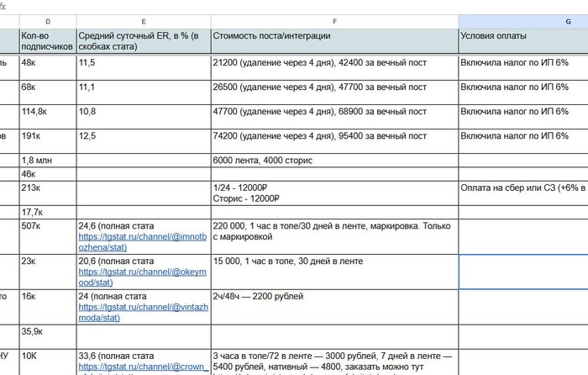Select the 'Средний суточный ER' header cell
588x375 pixels.
coord(144,41)
